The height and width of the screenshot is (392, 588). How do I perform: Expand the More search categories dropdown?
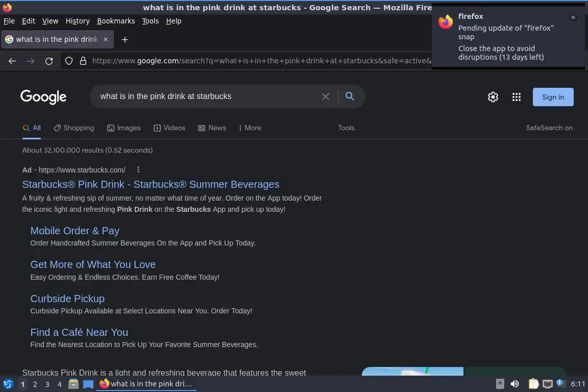point(250,128)
